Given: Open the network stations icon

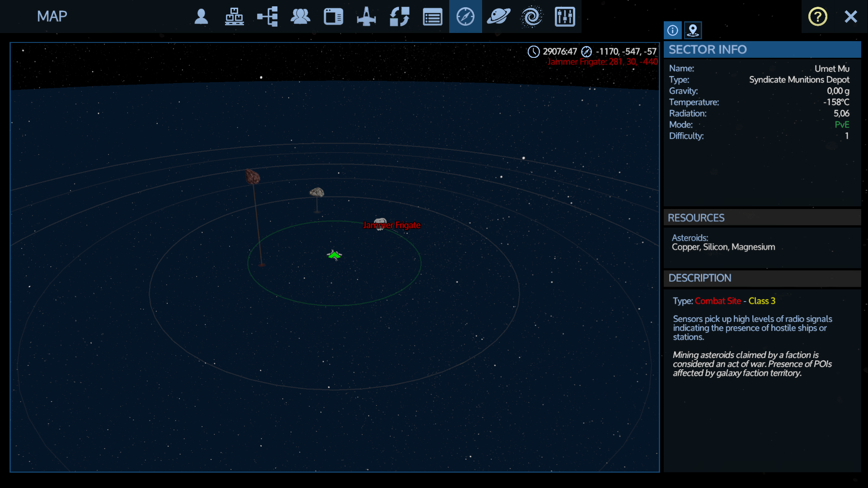Looking at the screenshot, I should 234,17.
